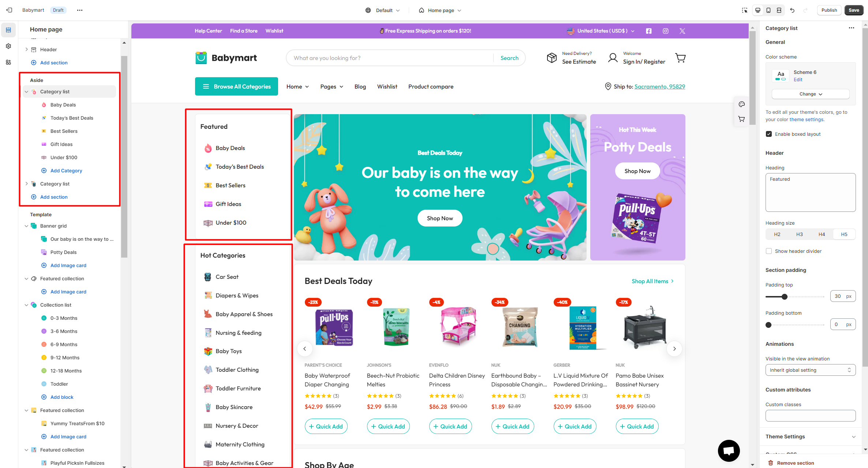Screen dimensions: 868x468
Task: Collapse the Collection list section
Action: [x=26, y=305]
